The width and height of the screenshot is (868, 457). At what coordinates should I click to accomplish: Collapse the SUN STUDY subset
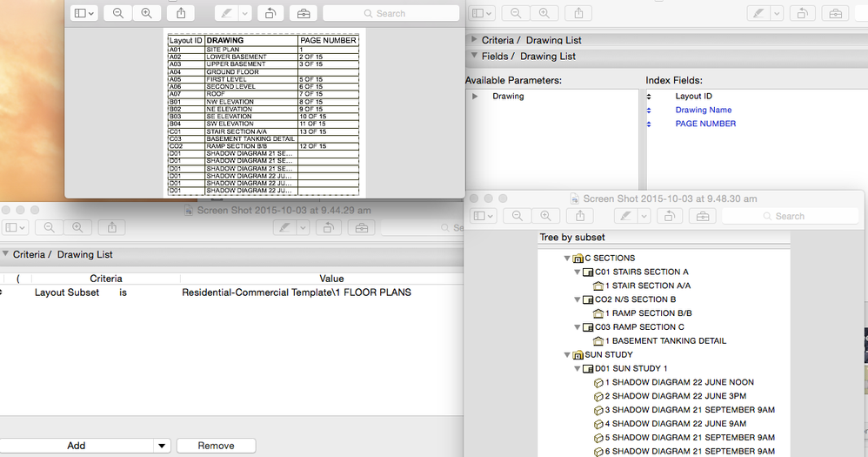[567, 354]
